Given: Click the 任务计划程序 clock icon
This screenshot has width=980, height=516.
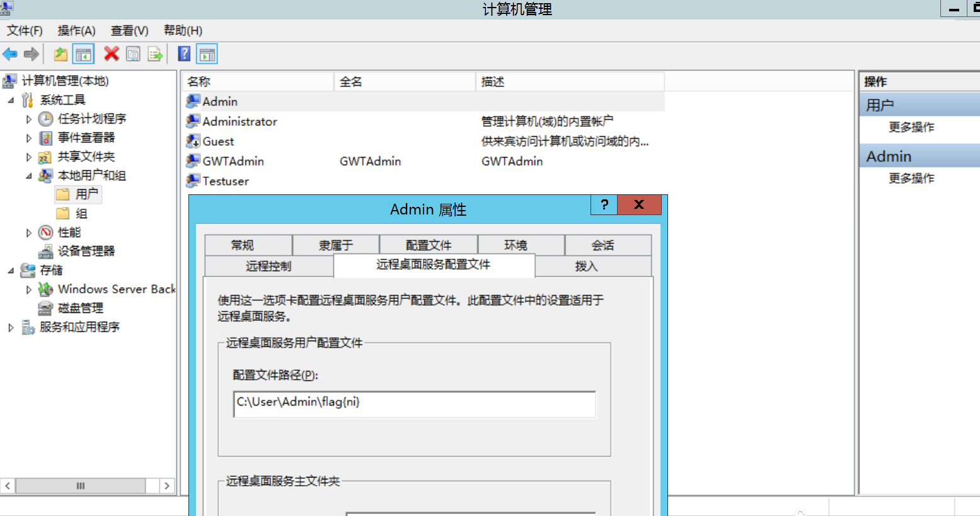Looking at the screenshot, I should click(x=45, y=119).
